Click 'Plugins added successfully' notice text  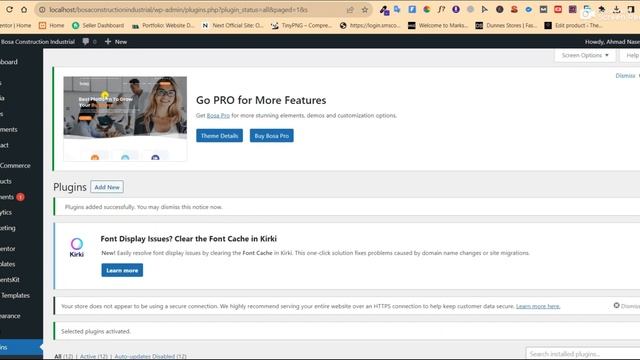143,207
